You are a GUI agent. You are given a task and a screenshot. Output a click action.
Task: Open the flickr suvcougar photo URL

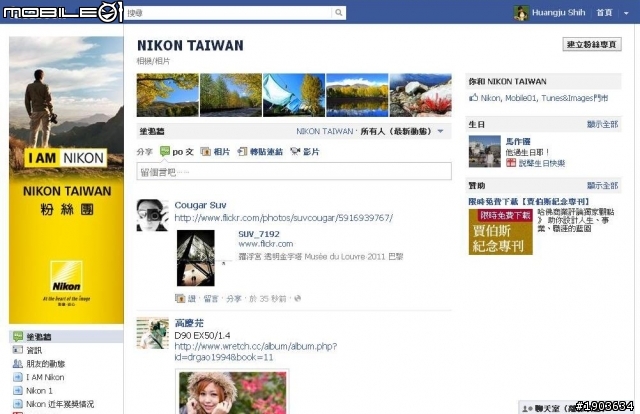[x=283, y=218]
